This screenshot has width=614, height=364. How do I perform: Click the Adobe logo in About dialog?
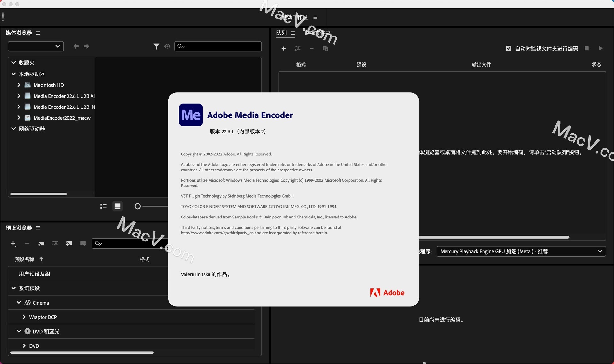coord(387,293)
